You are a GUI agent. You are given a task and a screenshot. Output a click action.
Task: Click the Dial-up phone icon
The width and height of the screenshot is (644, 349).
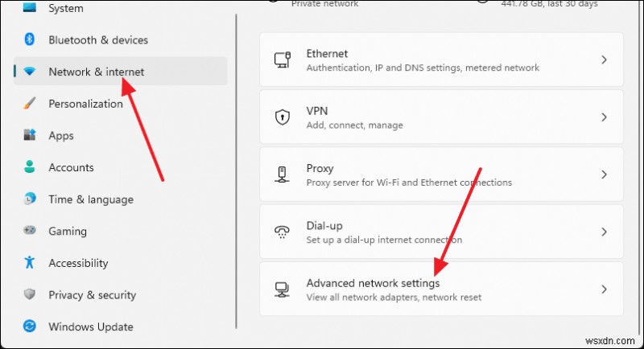283,232
